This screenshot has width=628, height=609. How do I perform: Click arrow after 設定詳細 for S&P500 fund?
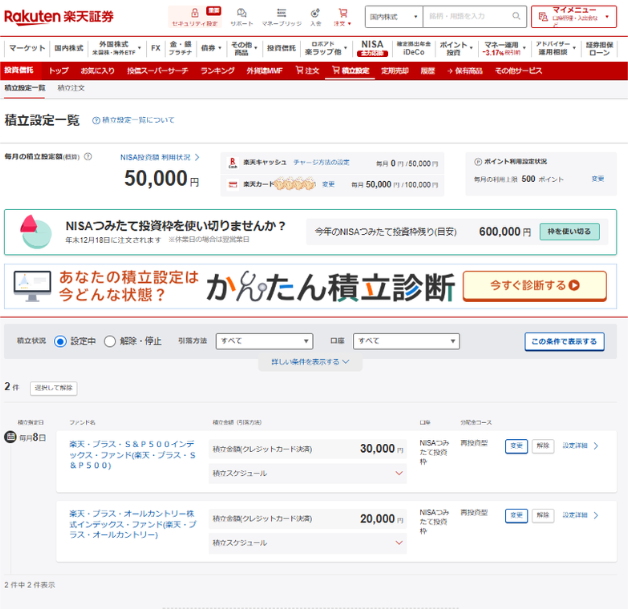[596, 446]
